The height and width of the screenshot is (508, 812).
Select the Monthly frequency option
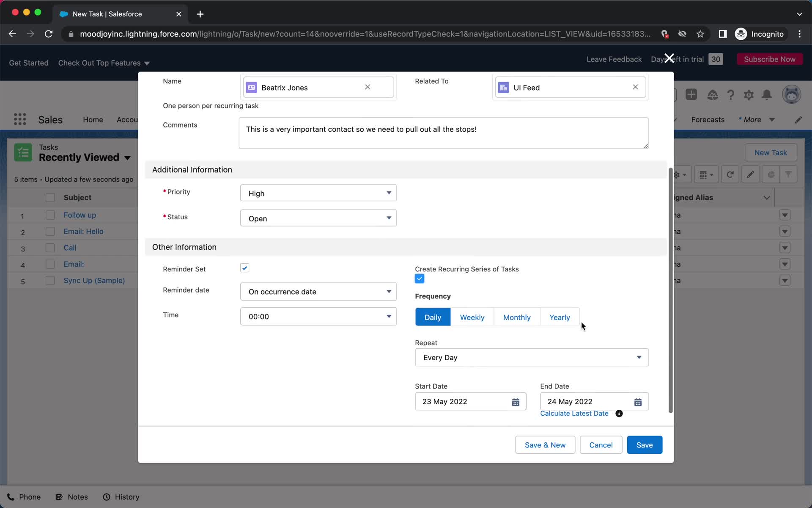point(516,317)
